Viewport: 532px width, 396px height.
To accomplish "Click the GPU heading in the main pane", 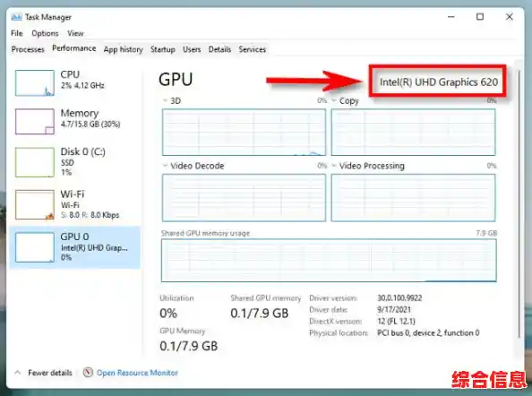I will coord(176,80).
